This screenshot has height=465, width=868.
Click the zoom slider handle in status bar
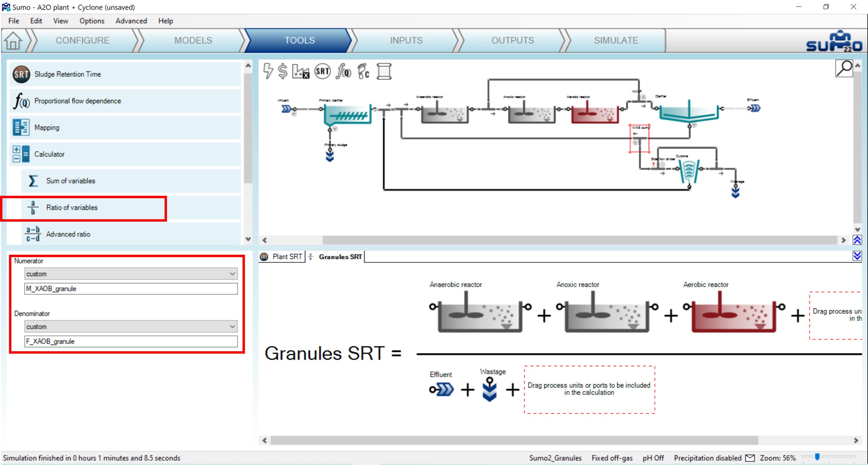(817, 457)
